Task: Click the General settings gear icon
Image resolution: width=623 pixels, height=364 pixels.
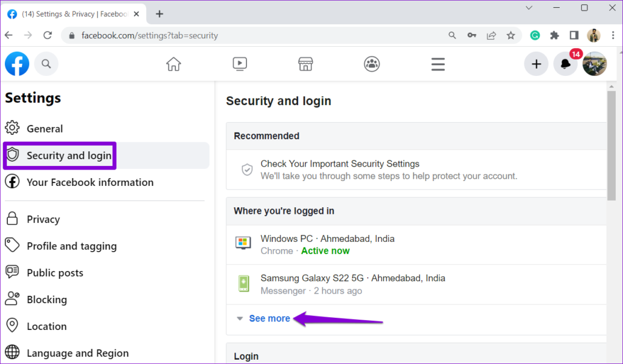Action: [12, 128]
